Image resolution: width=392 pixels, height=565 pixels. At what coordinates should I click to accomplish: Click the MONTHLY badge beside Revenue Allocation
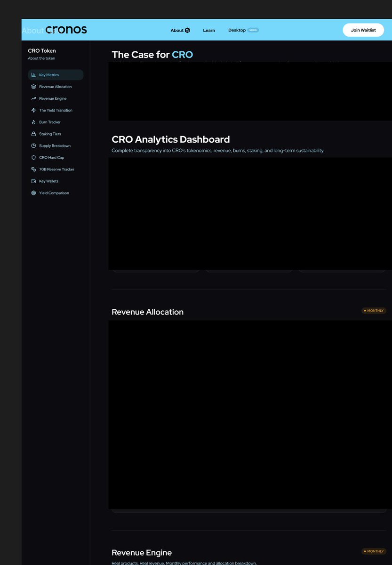[374, 311]
